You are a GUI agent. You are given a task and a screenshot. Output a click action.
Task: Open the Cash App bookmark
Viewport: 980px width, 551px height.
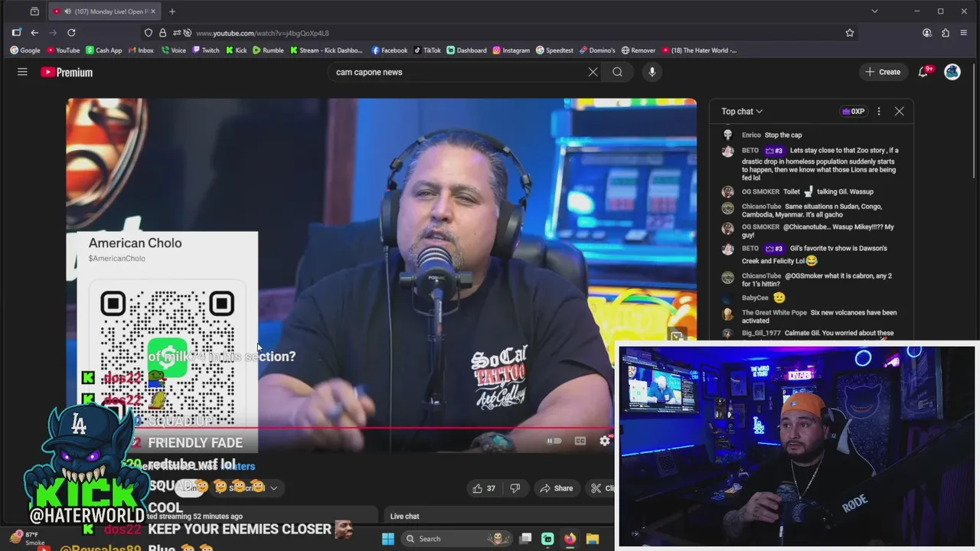coord(103,51)
